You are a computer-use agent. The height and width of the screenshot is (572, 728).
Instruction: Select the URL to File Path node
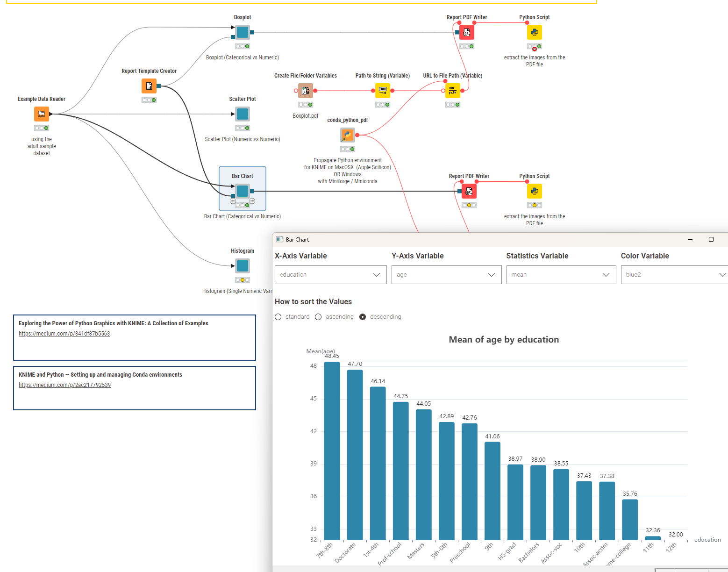pos(452,91)
